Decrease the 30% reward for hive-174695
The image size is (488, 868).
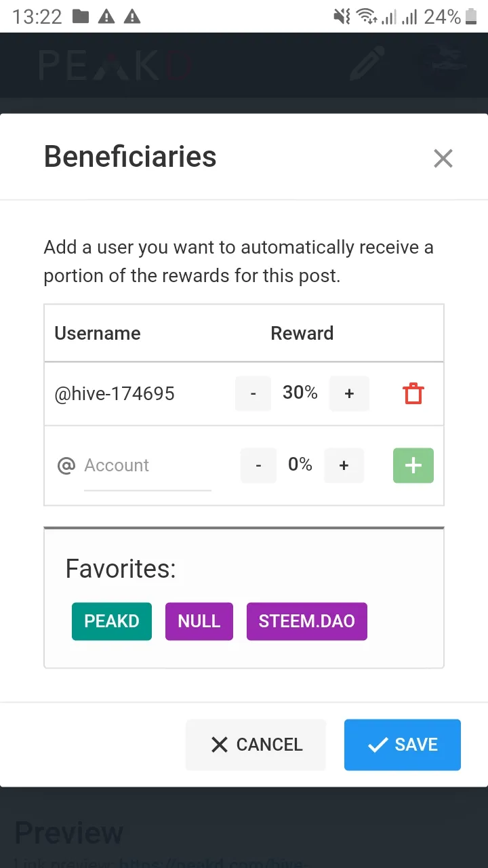[x=253, y=393]
